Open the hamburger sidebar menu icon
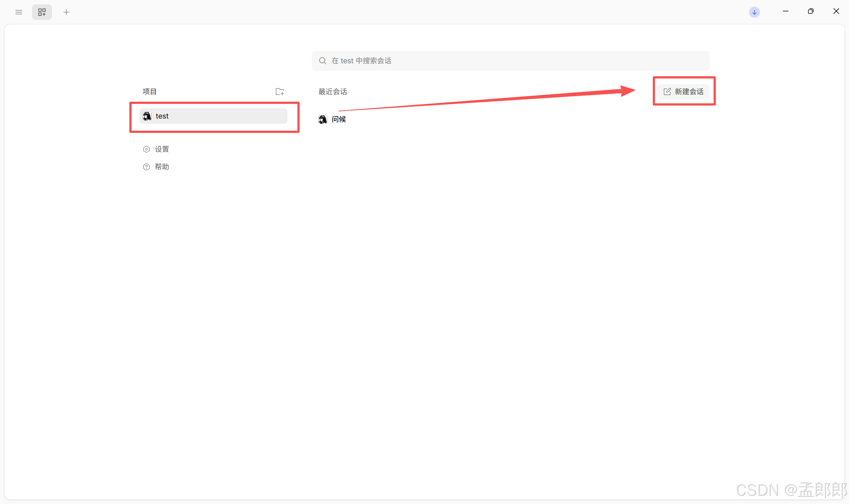Viewport: 849px width, 504px height. (19, 12)
